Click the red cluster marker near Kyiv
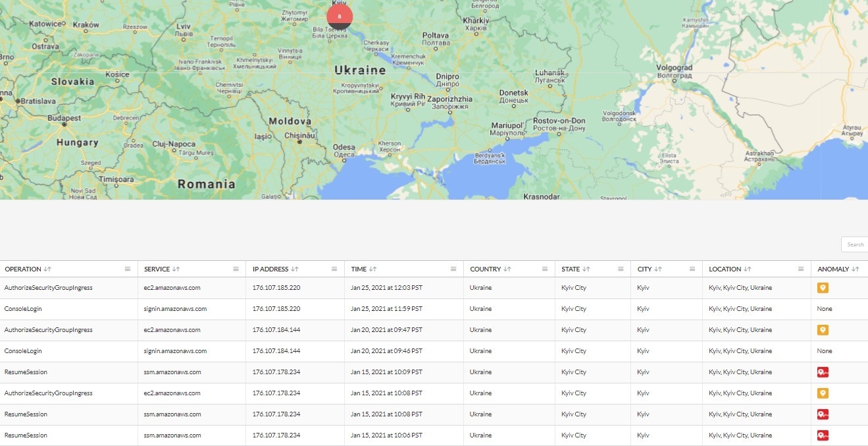Viewport: 868px width, 446px height. pos(340,16)
